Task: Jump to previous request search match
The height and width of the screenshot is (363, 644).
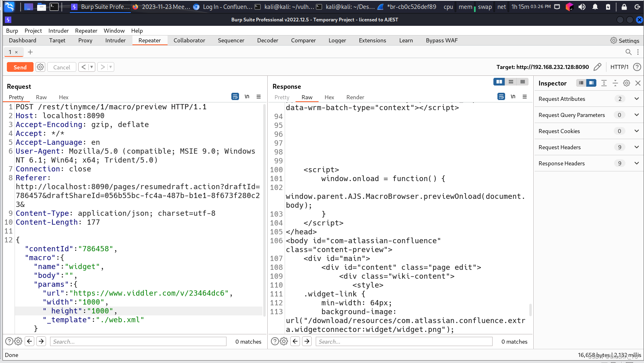Action: click(29, 341)
